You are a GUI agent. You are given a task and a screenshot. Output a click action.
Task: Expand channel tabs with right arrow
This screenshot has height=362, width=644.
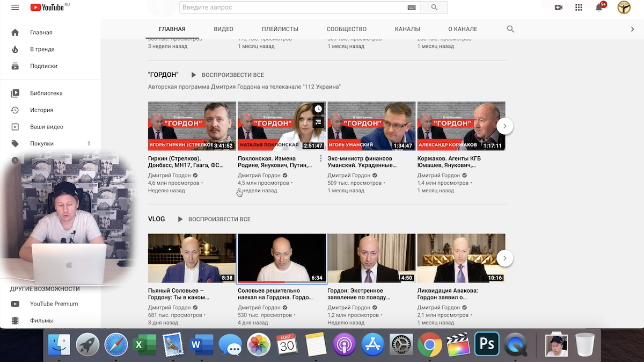[x=632, y=29]
